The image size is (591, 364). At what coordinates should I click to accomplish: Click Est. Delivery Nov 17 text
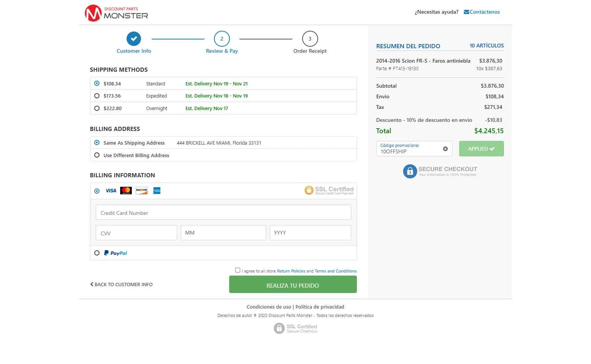pos(207,109)
